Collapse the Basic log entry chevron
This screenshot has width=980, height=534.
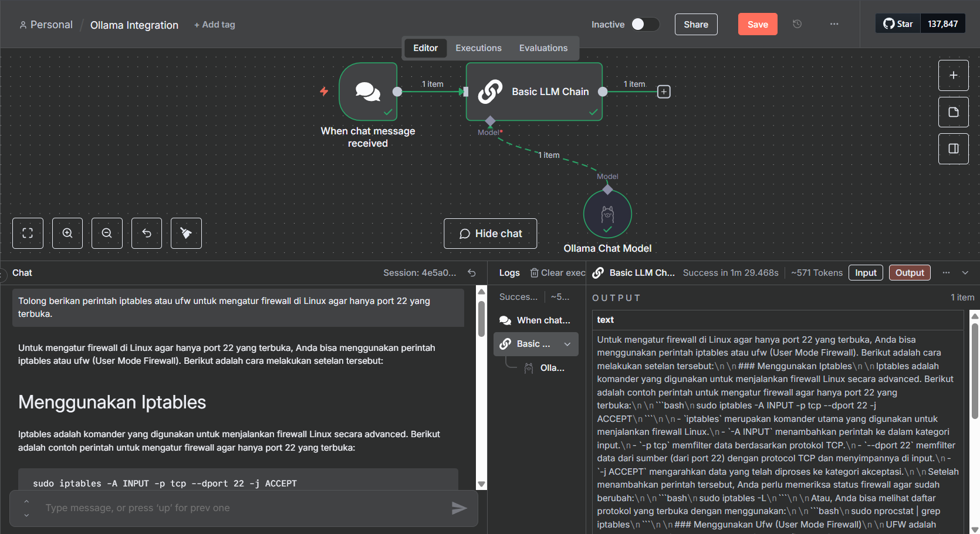pyautogui.click(x=567, y=344)
